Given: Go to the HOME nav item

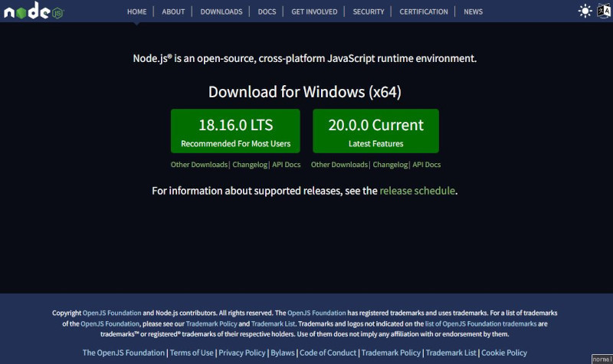Looking at the screenshot, I should (137, 11).
